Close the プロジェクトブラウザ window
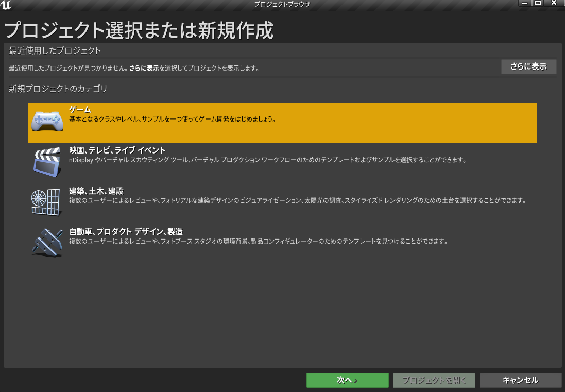 [x=554, y=3]
